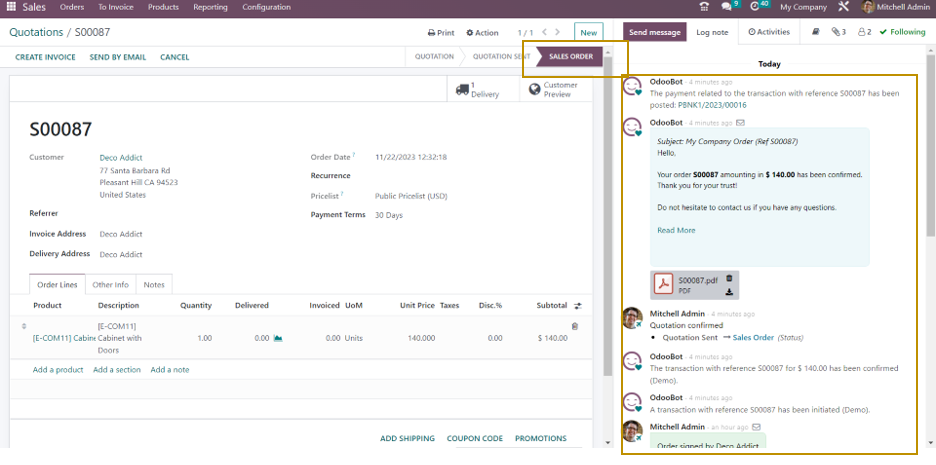Viewport: 936px width, 465px height.
Task: Open the optional columns settings toggle
Action: point(577,305)
